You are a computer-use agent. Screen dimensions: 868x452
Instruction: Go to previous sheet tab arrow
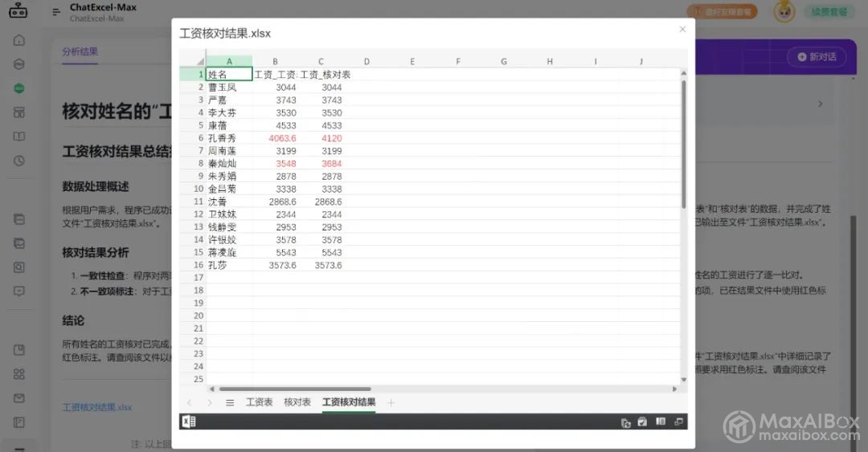pyautogui.click(x=190, y=403)
